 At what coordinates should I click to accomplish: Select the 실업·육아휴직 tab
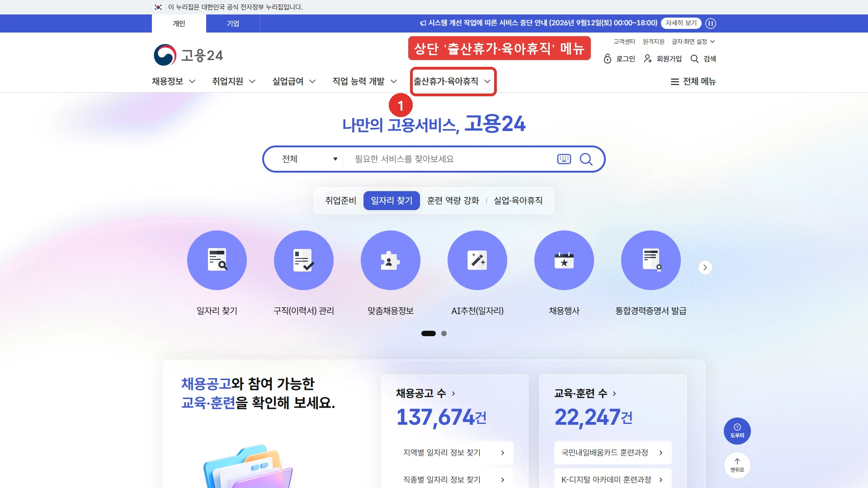click(518, 201)
